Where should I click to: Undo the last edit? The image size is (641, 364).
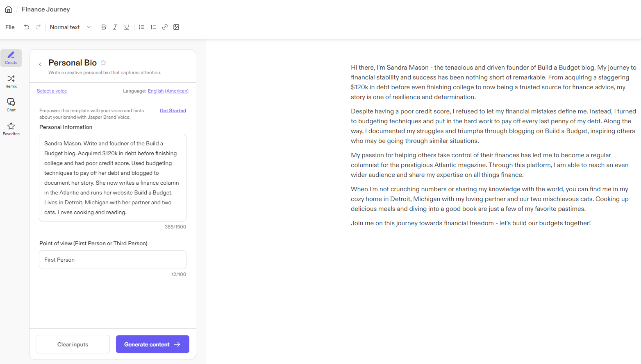[x=26, y=27]
